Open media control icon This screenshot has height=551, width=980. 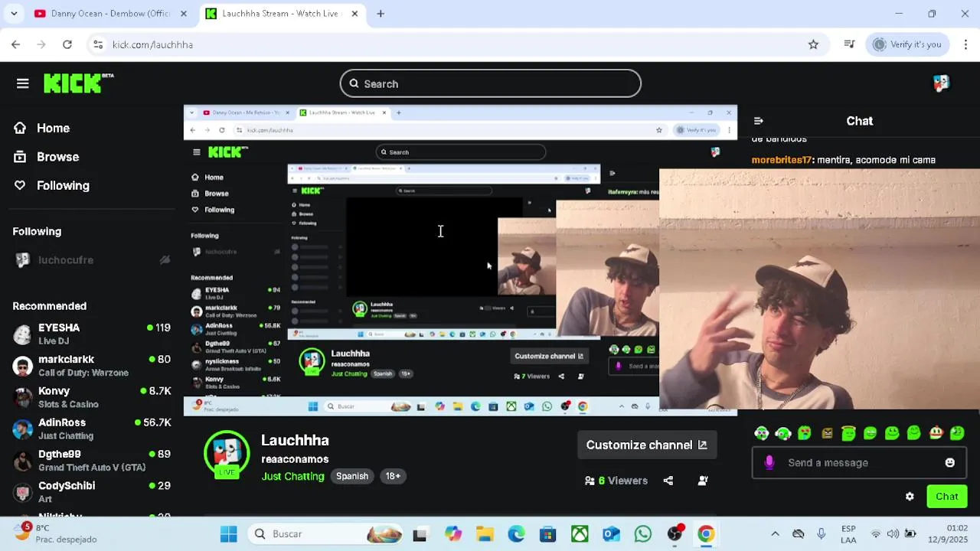(849, 44)
